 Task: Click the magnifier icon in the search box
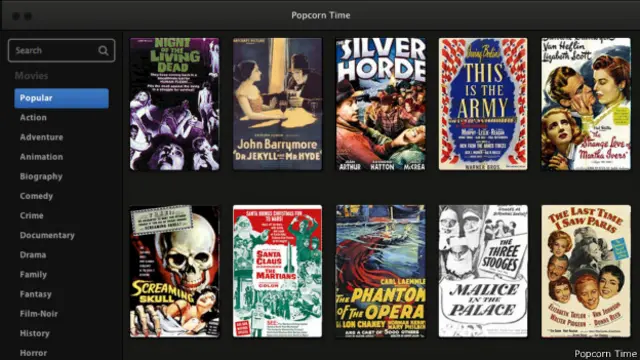pos(103,51)
